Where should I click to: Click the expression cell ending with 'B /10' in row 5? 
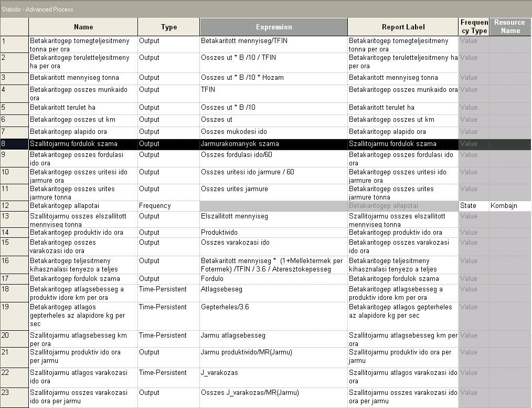(x=273, y=109)
